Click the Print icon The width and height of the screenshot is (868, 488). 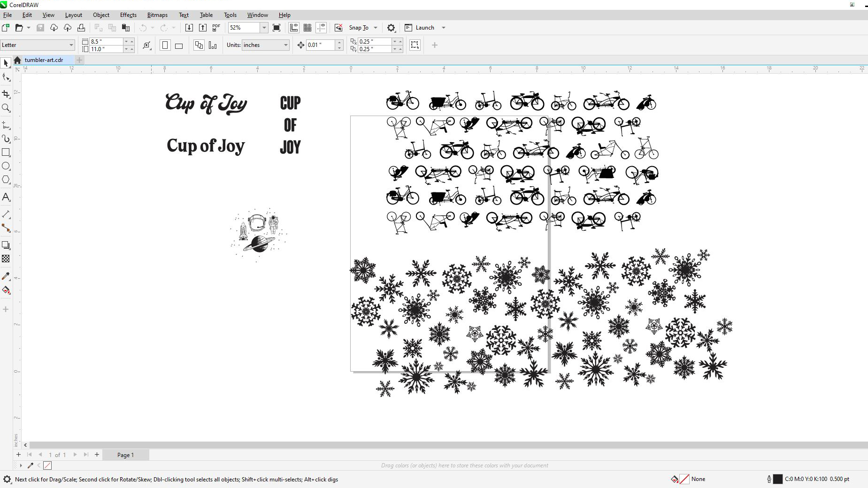point(81,28)
